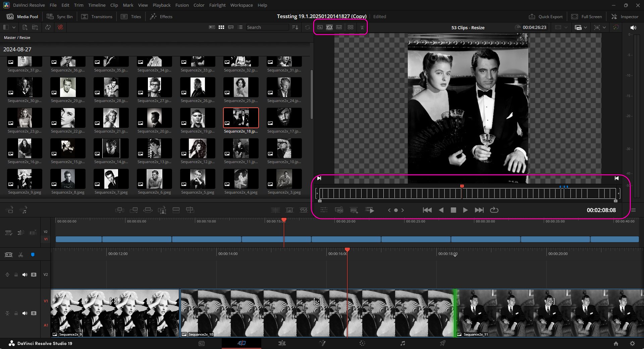The image size is (644, 349).
Task: Open the Transitions panel
Action: click(x=97, y=16)
